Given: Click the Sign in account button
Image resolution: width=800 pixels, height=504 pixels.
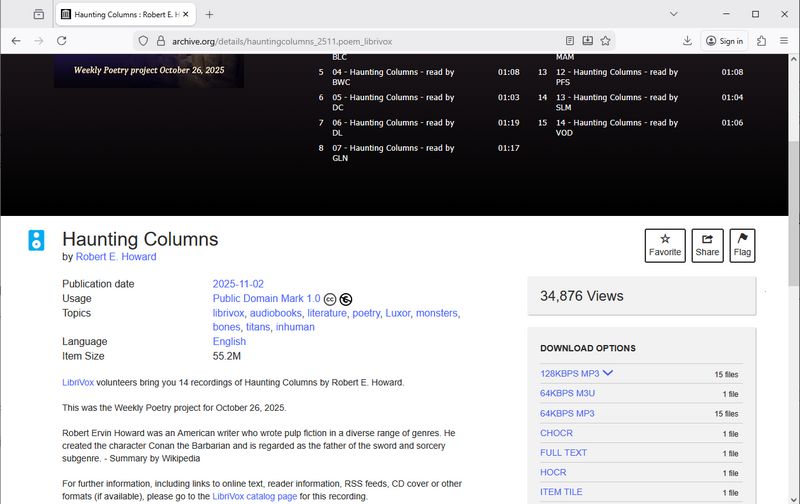Looking at the screenshot, I should click(724, 41).
